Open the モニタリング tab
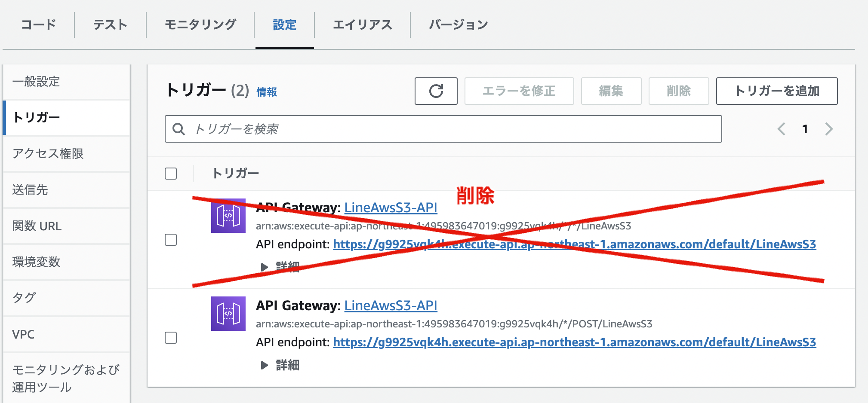 199,24
